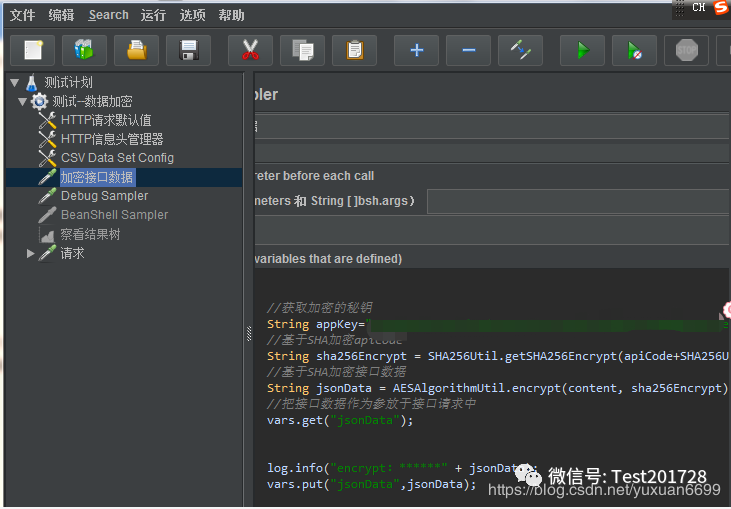Click the Parameters input field
Image resolution: width=731 pixels, height=509 pixels.
click(x=579, y=201)
